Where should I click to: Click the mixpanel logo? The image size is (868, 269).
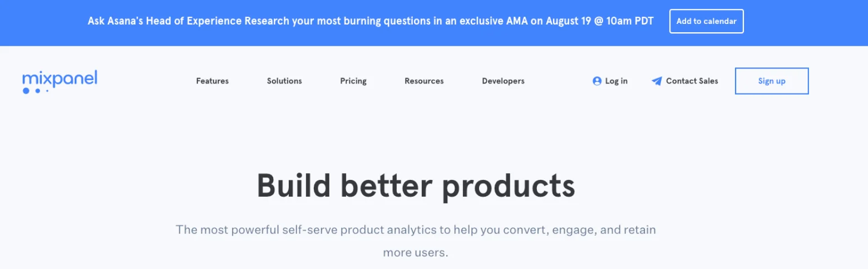click(60, 79)
